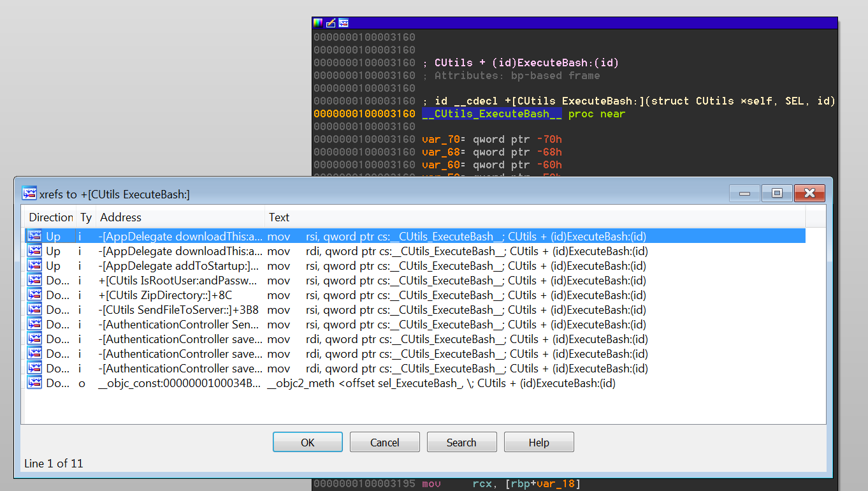This screenshot has height=491, width=868.
Task: Click address 0000000100003195 at bottom
Action: tap(364, 484)
